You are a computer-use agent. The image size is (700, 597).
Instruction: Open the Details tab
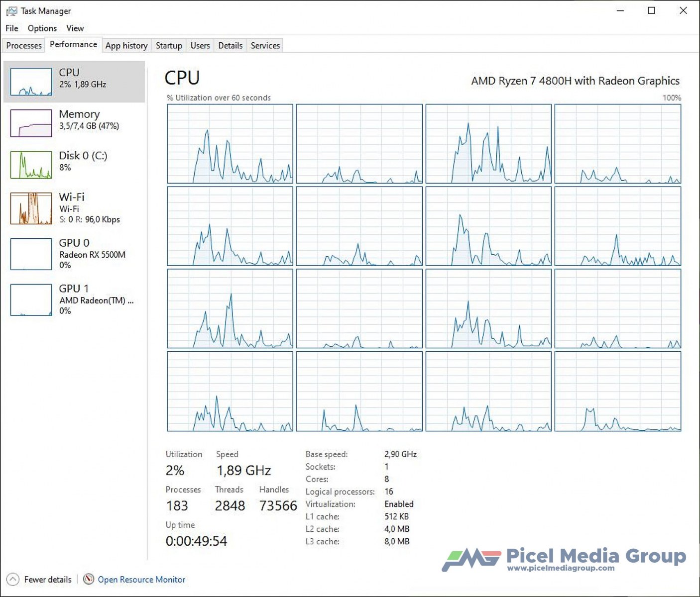(230, 46)
